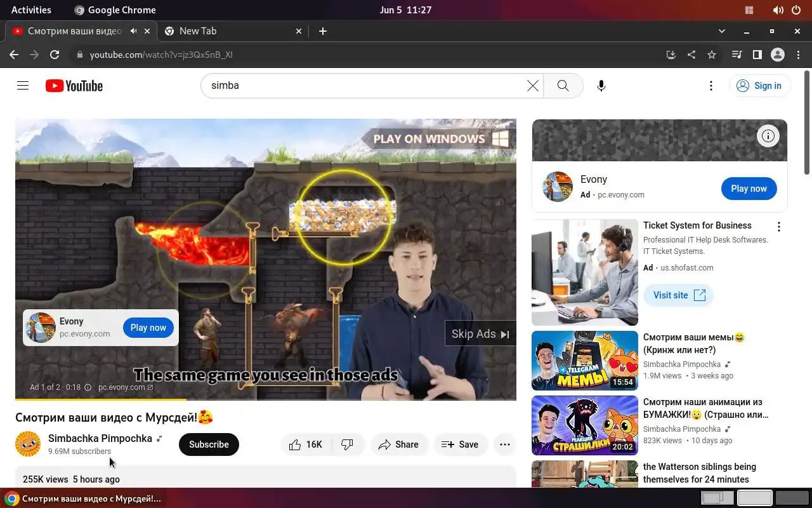Share the video
Viewport: 812px width, 508px height.
tap(399, 444)
